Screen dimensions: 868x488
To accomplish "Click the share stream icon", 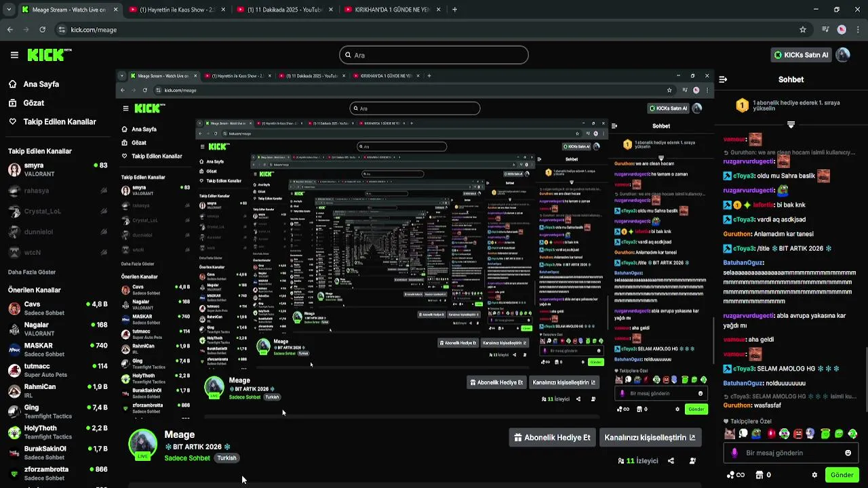I will click(671, 461).
